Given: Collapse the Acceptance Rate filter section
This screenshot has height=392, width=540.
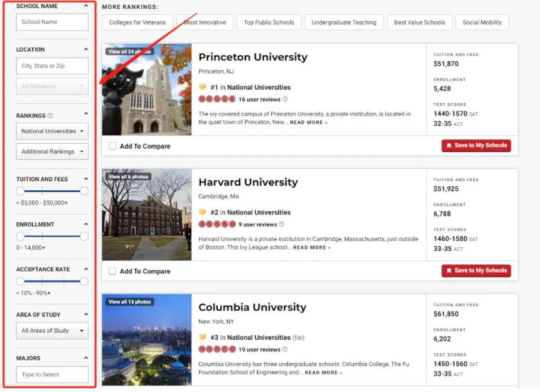Looking at the screenshot, I should coord(86,269).
